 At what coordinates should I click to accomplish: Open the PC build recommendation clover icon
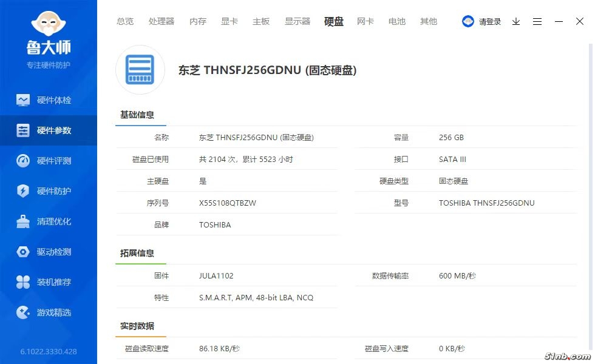pos(23,282)
